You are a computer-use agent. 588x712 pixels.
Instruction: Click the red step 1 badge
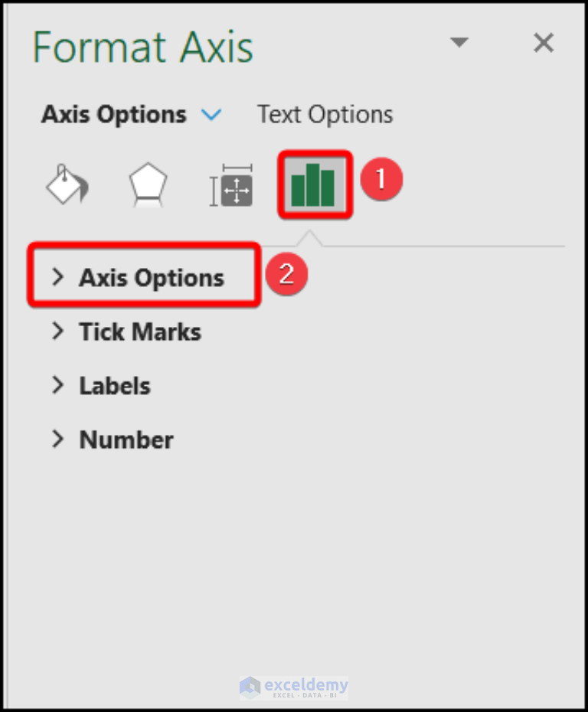[381, 179]
